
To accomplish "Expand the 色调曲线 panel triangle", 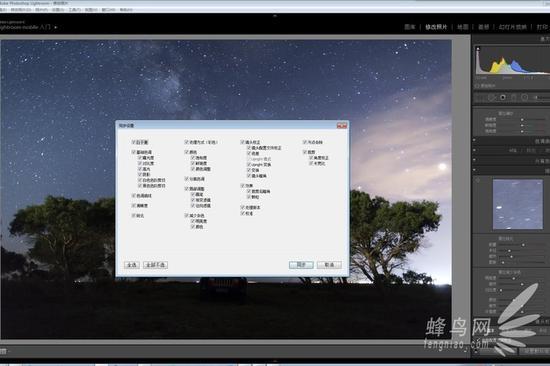I will pos(474,140).
